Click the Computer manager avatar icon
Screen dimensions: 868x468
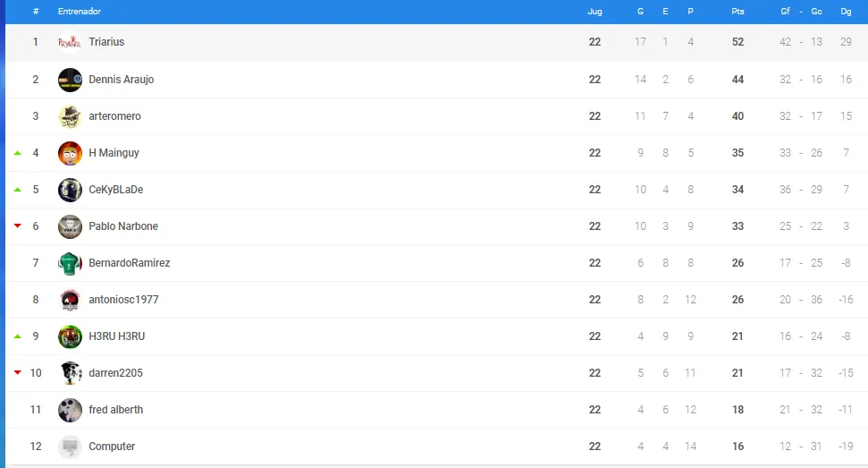70,447
